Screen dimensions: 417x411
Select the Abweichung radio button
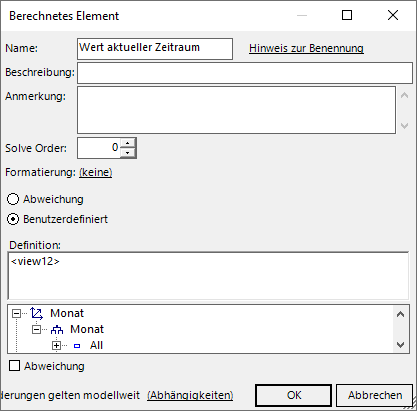13,199
